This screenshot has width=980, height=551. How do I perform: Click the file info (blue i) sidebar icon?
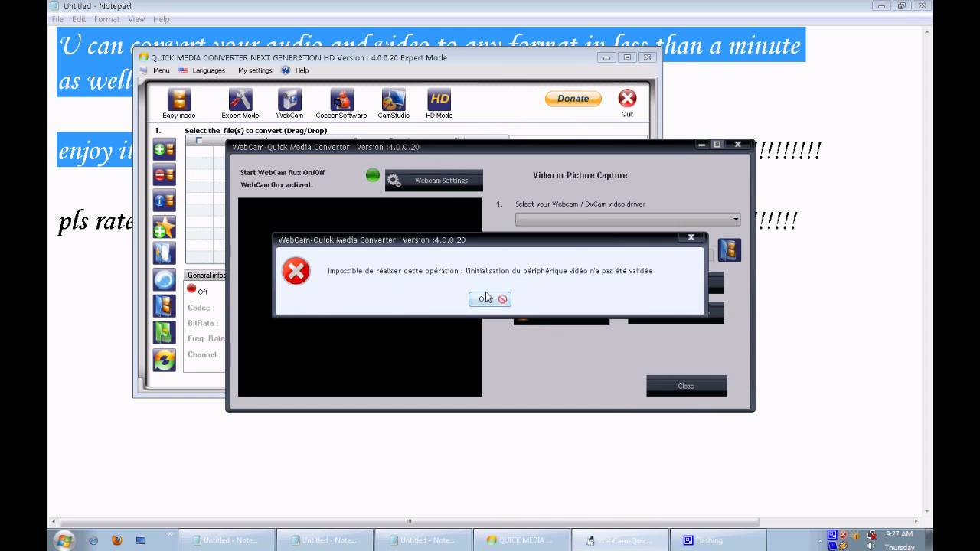pos(164,201)
